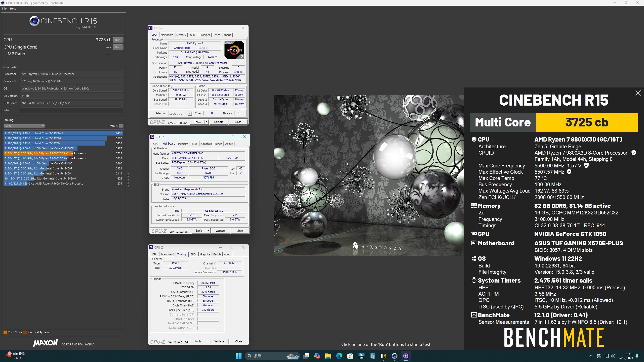Open volume control in the system tray
Image resolution: width=644 pixels, height=362 pixels.
pyautogui.click(x=613, y=356)
